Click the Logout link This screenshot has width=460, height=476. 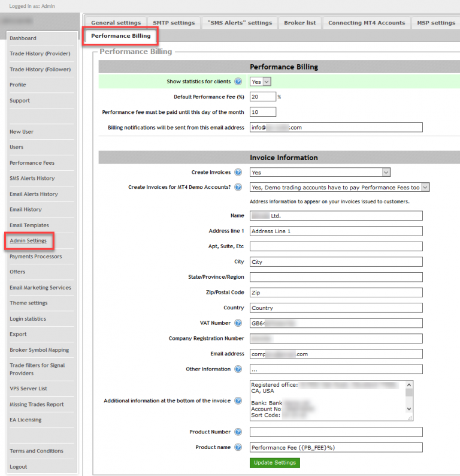(18, 467)
